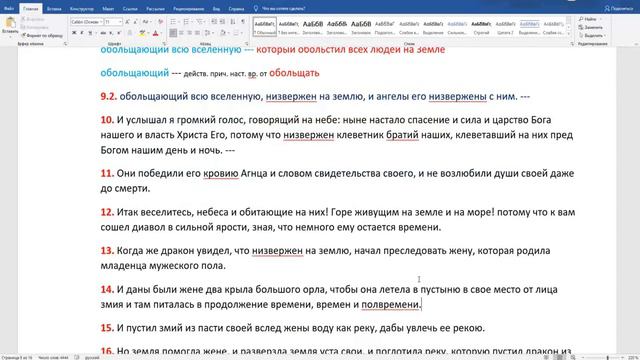Screen dimensions: 640x360
Task: Click the numbered list icon
Action: click(186, 22)
